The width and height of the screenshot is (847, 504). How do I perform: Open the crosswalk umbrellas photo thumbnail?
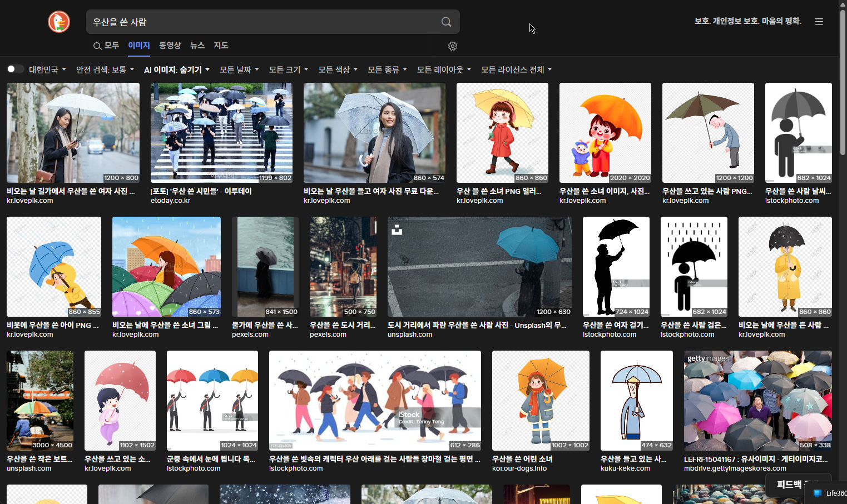point(221,132)
